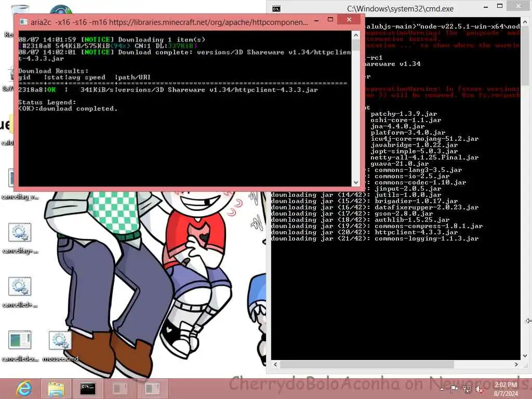Image resolution: width=532 pixels, height=399 pixels.
Task: Click the '(OK):download completed.' line
Action: [68, 109]
